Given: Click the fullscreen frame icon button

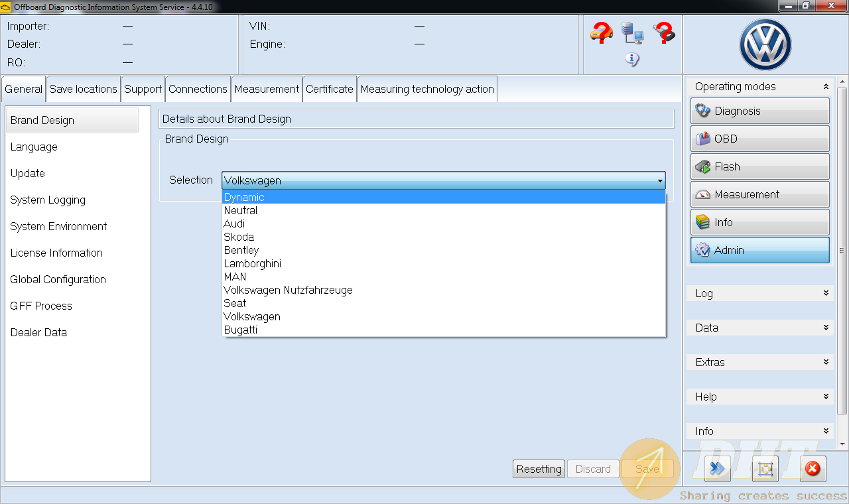Looking at the screenshot, I should (765, 469).
